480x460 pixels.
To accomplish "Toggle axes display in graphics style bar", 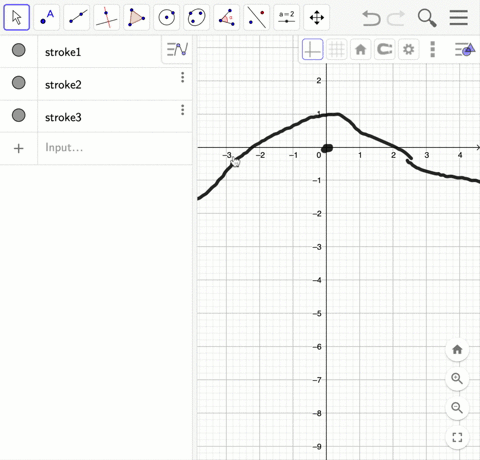I will 312,49.
